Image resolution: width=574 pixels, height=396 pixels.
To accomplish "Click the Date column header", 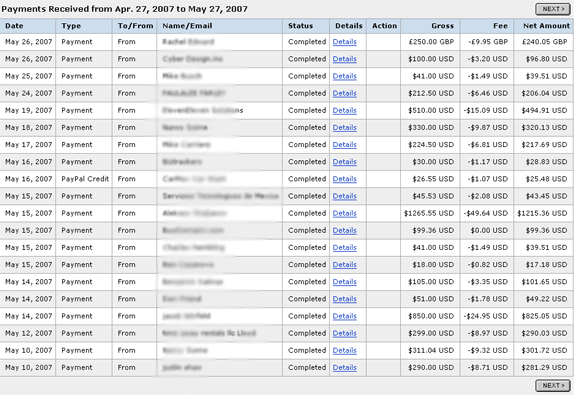I will [x=27, y=26].
